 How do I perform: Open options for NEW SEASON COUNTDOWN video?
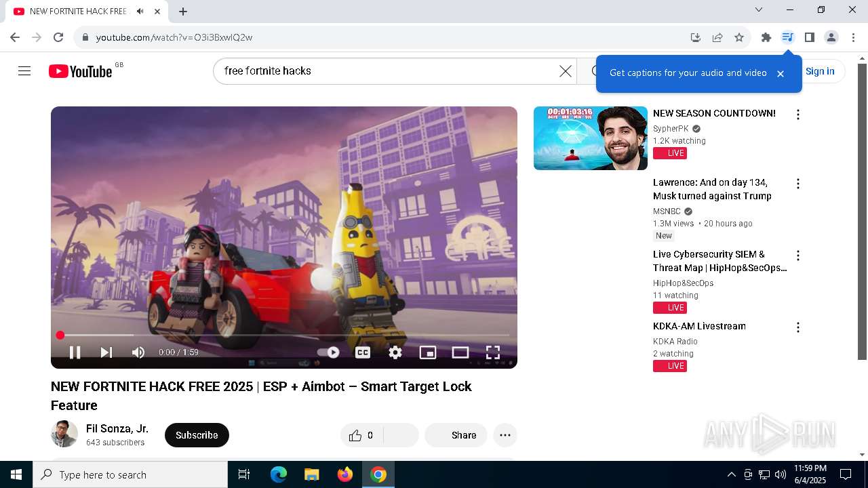point(798,115)
